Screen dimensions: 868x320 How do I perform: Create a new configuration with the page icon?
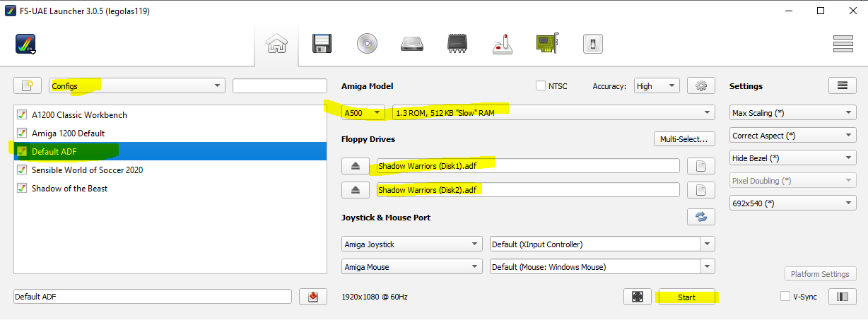pyautogui.click(x=28, y=85)
